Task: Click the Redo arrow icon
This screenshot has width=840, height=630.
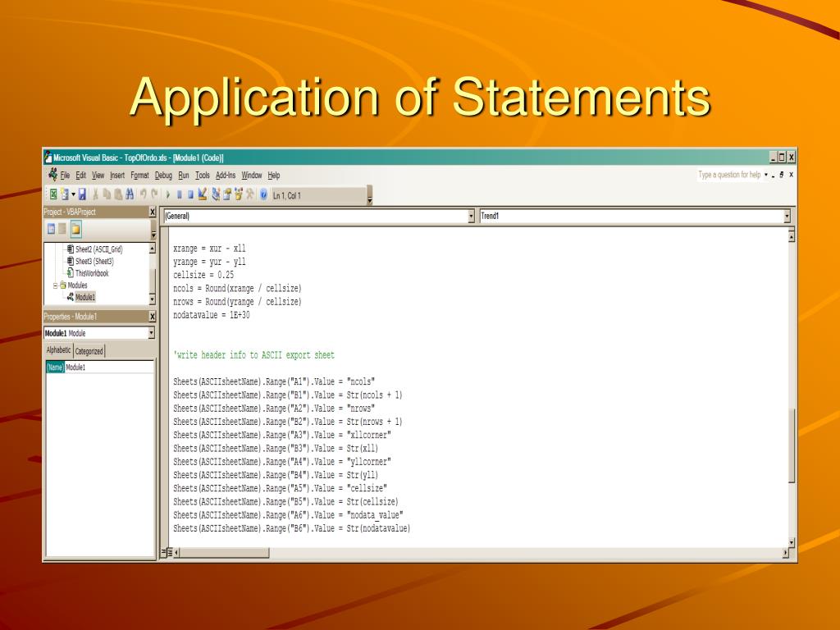Action: [x=154, y=194]
